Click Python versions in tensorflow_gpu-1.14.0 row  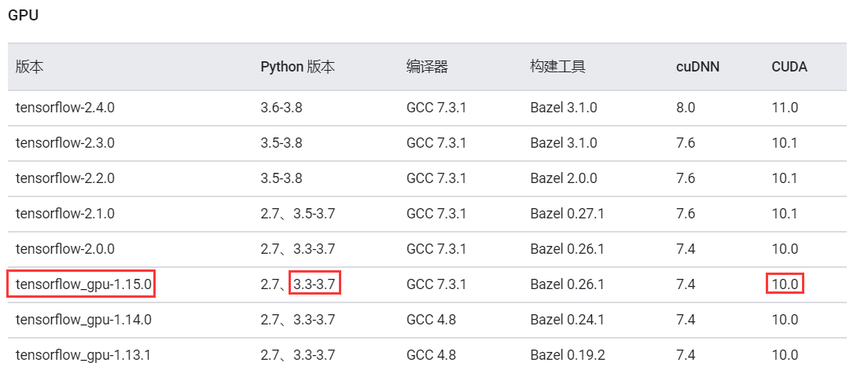298,320
